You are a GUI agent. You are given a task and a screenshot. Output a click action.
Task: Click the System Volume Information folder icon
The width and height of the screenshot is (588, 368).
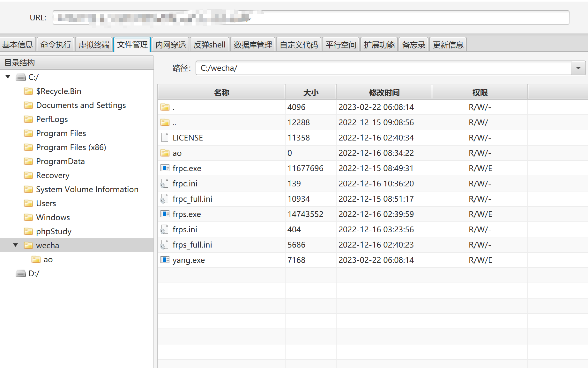(x=28, y=189)
